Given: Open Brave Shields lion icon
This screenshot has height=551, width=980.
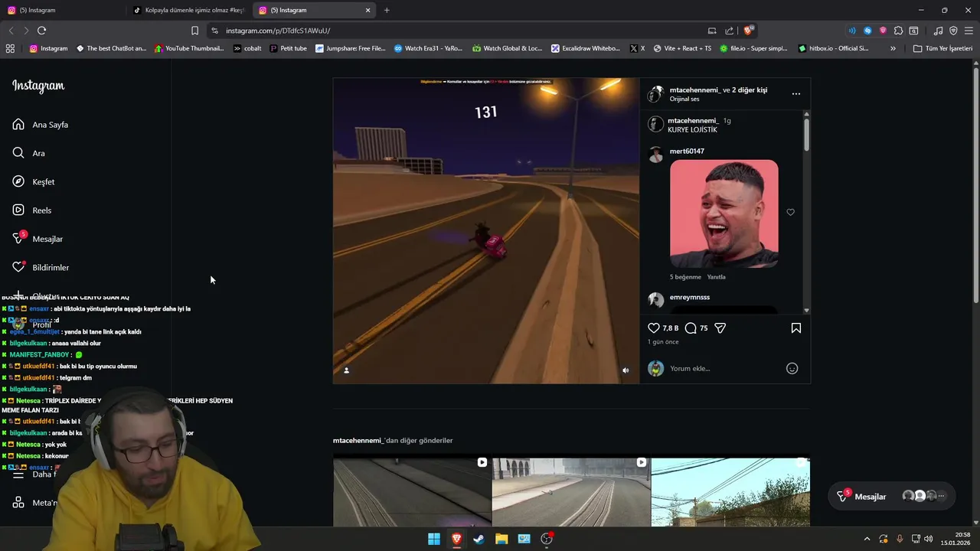Looking at the screenshot, I should pos(750,31).
